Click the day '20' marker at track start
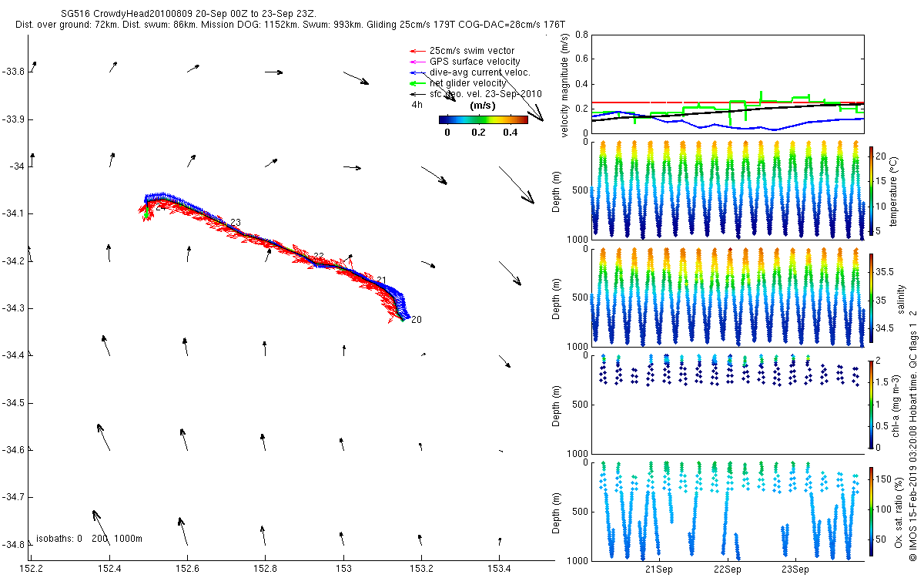Viewport: 924px width, 578px height. 416,319
